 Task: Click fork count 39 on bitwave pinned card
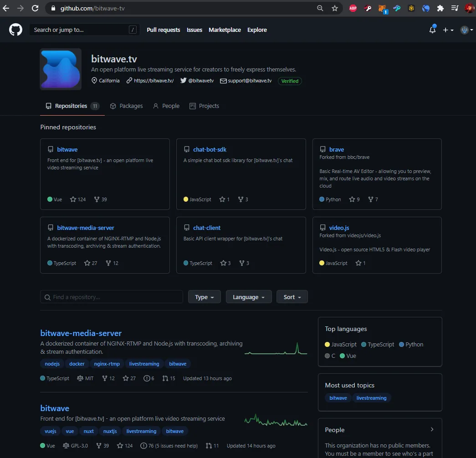(x=101, y=199)
